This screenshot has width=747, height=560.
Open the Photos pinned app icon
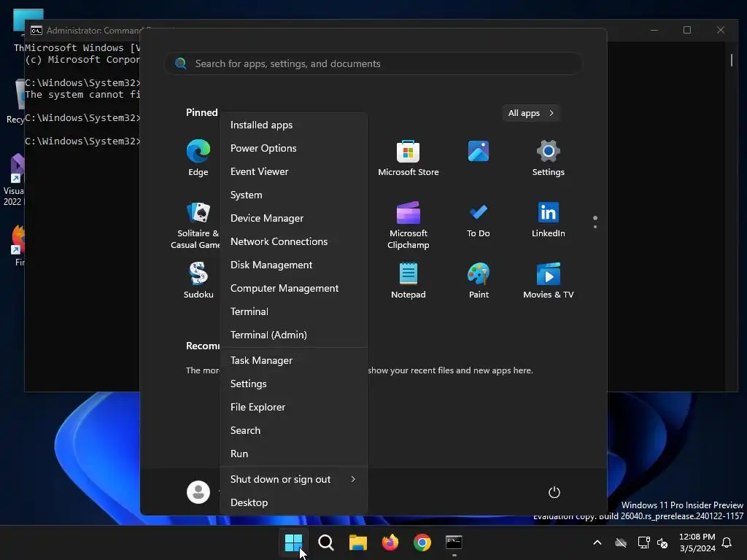tap(479, 152)
